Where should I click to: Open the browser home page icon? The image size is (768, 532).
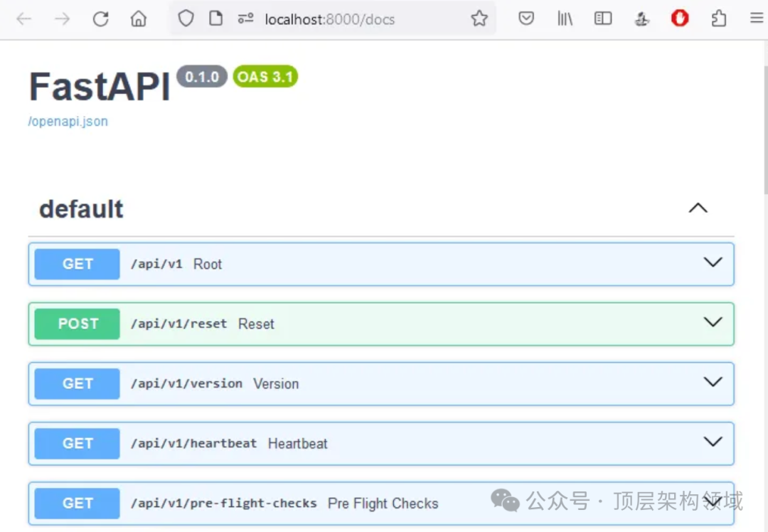[139, 19]
